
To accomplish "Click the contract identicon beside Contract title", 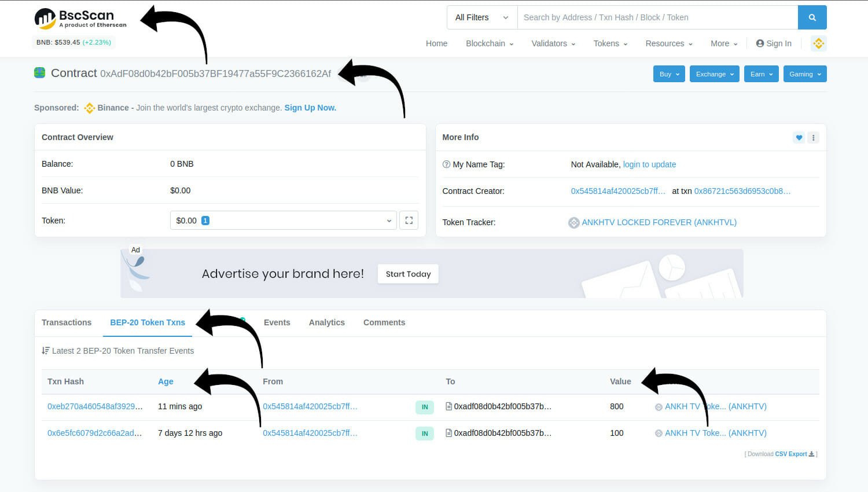I will tap(40, 73).
